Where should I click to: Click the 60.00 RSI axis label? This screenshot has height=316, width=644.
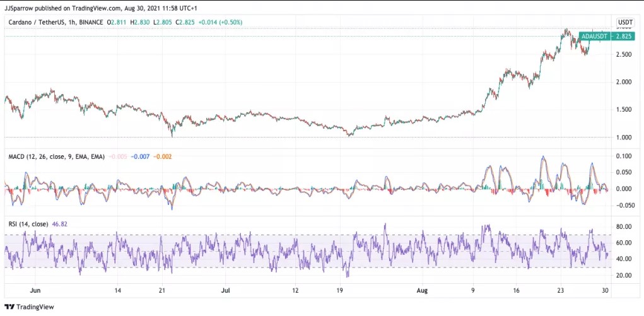(x=623, y=243)
